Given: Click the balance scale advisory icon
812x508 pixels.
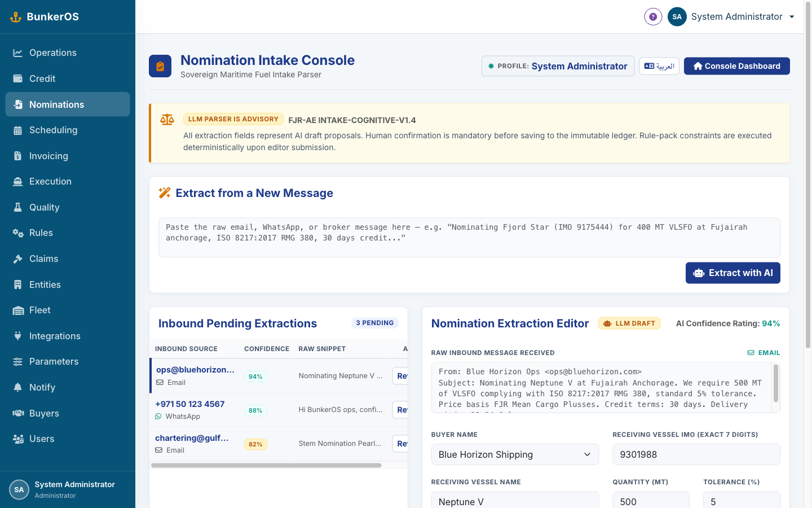Looking at the screenshot, I should [x=167, y=120].
